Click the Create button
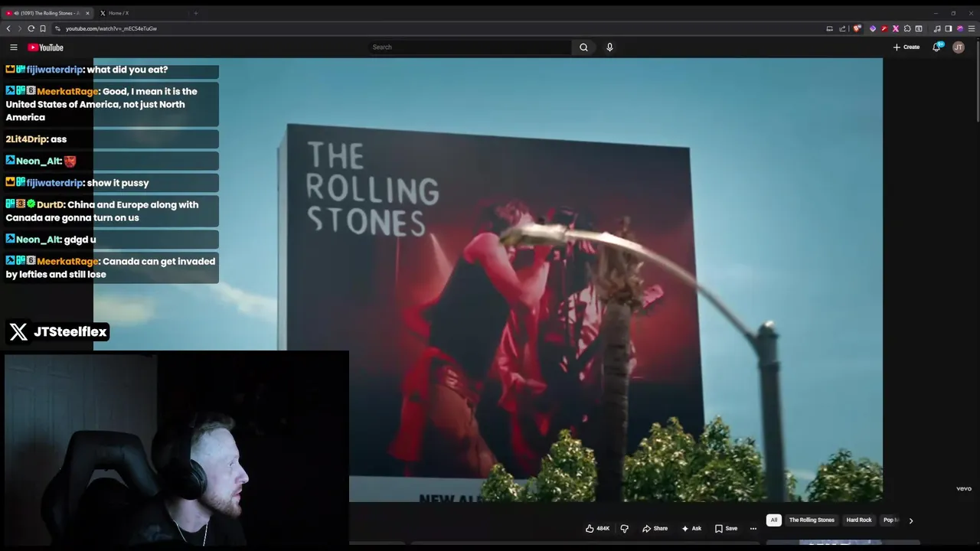The width and height of the screenshot is (980, 551). [906, 47]
